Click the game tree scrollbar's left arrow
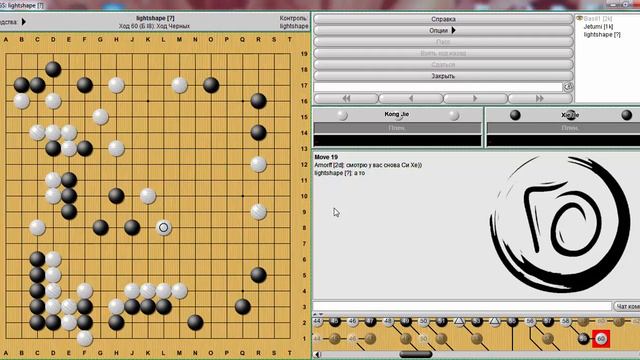Image resolution: width=640 pixels, height=360 pixels. [318, 354]
